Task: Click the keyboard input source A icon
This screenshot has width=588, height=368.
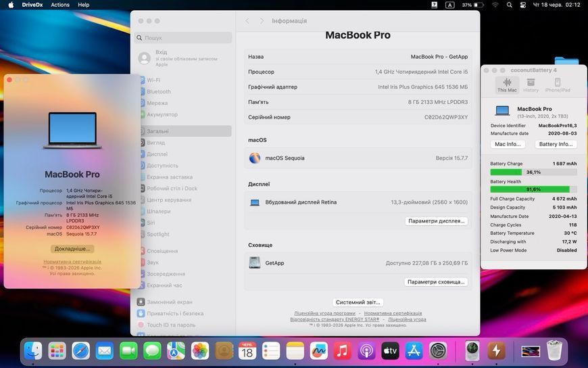Action: tap(449, 5)
